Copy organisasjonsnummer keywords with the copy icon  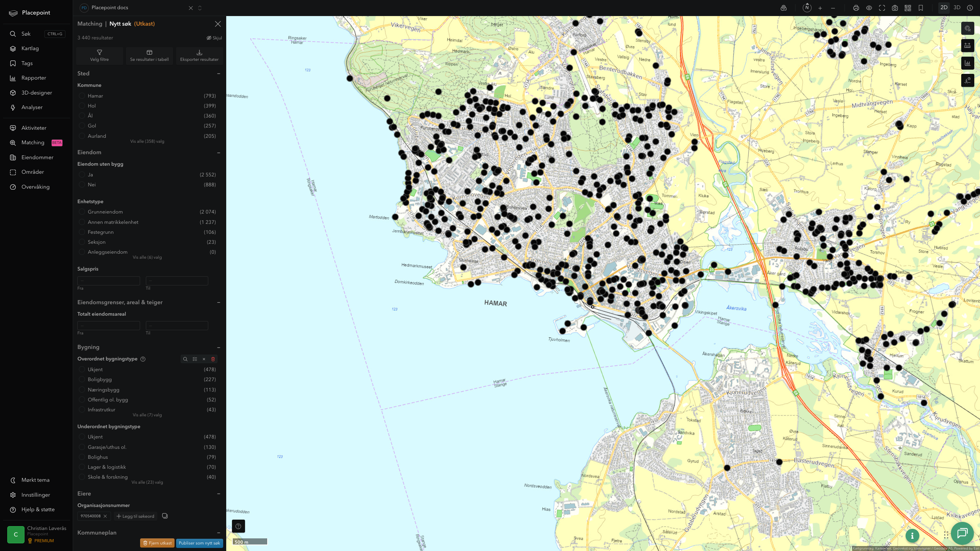pyautogui.click(x=165, y=516)
